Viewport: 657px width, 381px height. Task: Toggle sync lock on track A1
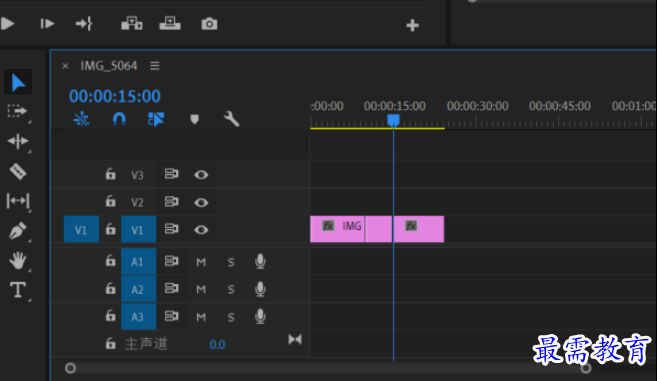point(171,261)
